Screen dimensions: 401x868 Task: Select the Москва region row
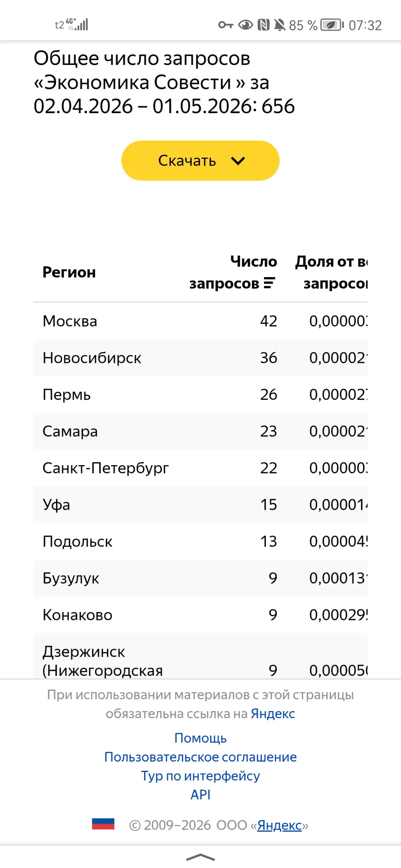point(200,321)
